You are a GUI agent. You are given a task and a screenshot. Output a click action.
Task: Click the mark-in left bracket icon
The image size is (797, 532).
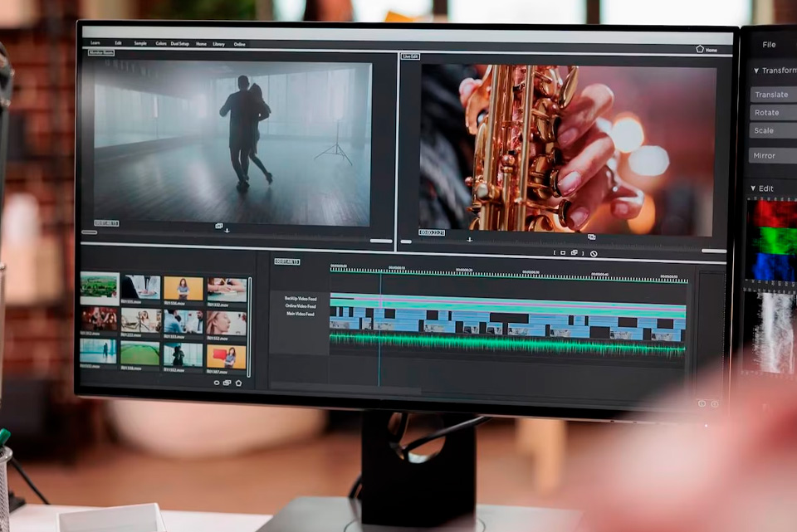tap(555, 252)
